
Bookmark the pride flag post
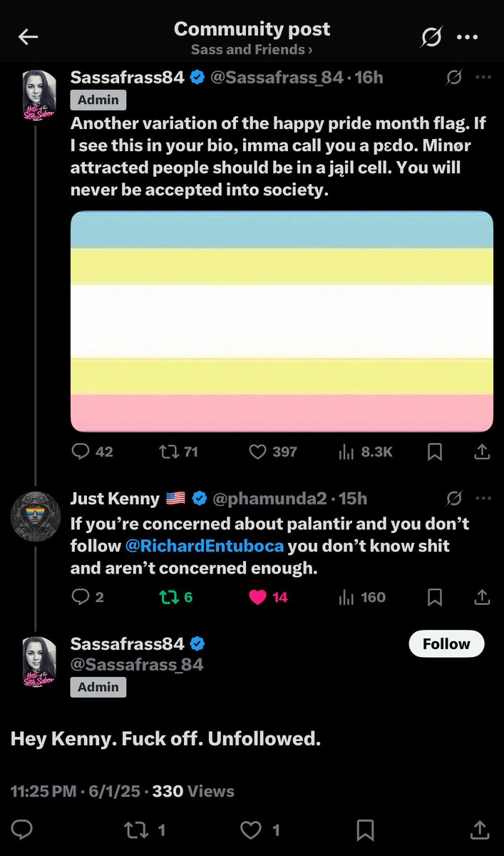click(x=435, y=452)
